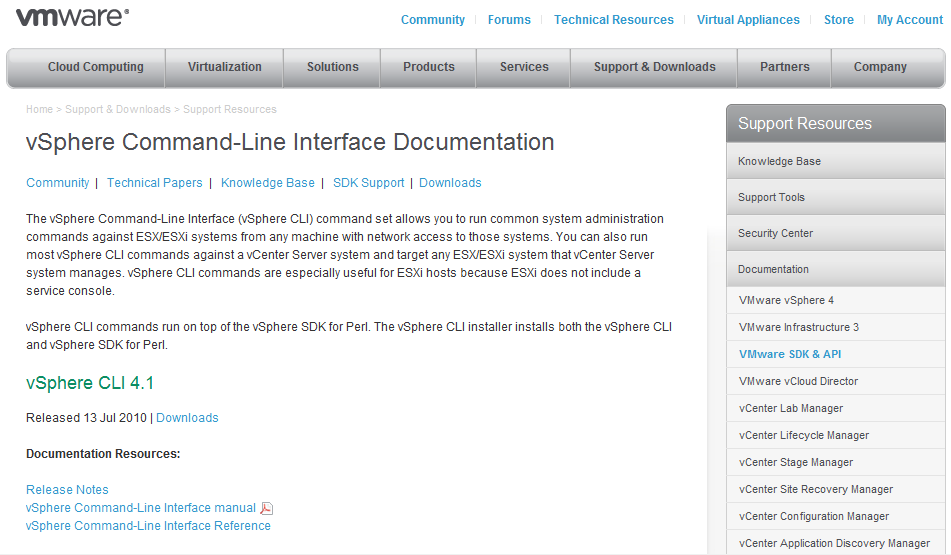Open vSphere CLI Release Notes
The image size is (951, 555).
(67, 490)
